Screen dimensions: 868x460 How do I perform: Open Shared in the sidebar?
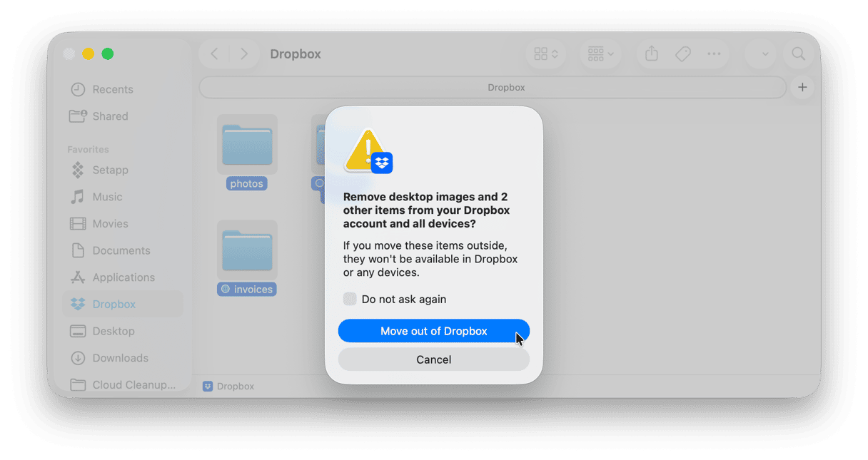click(x=123, y=116)
